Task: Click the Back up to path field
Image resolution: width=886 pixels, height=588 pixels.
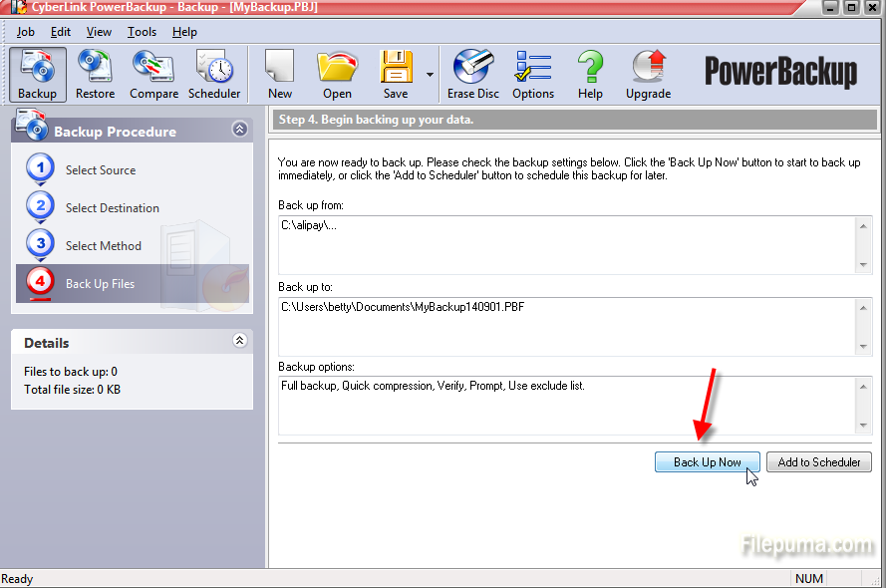Action: pyautogui.click(x=566, y=325)
